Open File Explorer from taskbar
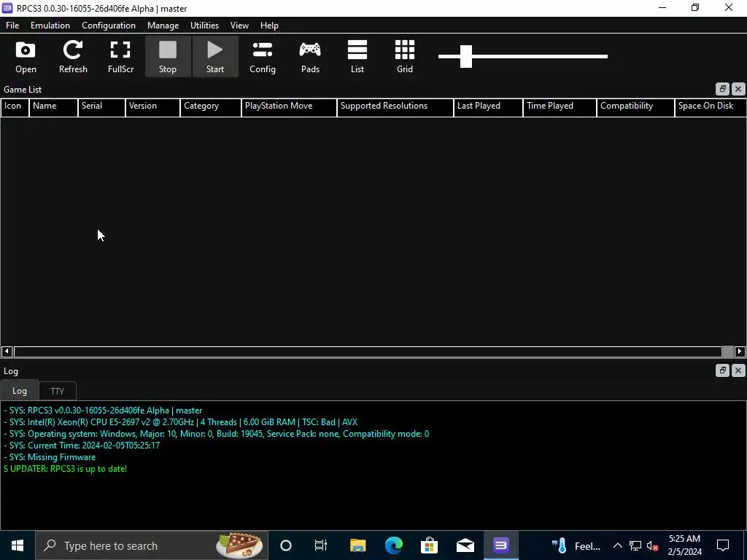The image size is (747, 560). (357, 545)
